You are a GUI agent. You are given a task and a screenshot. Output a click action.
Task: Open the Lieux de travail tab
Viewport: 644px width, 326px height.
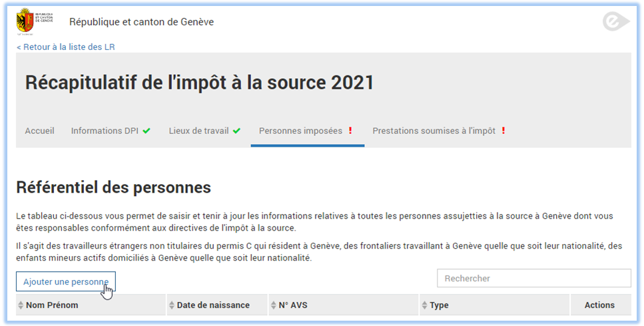pos(198,131)
